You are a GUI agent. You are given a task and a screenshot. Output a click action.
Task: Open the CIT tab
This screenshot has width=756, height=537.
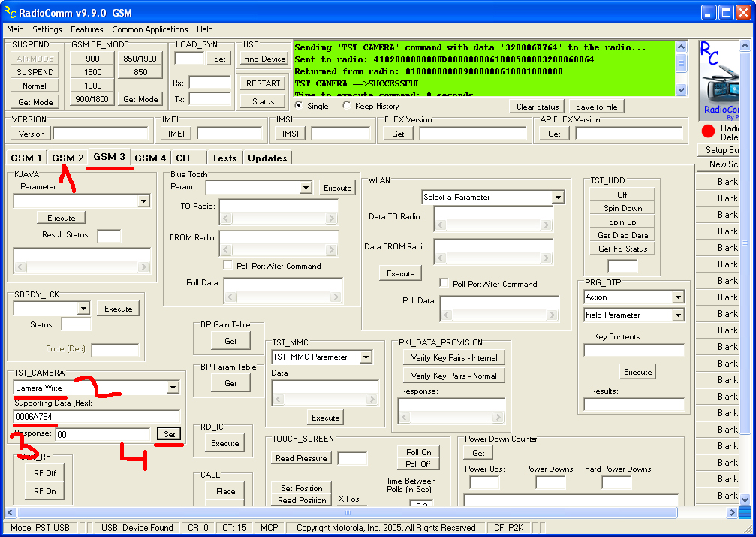coord(184,158)
